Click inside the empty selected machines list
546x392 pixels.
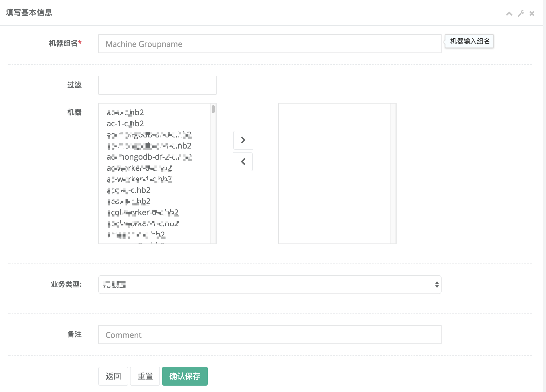coord(334,174)
